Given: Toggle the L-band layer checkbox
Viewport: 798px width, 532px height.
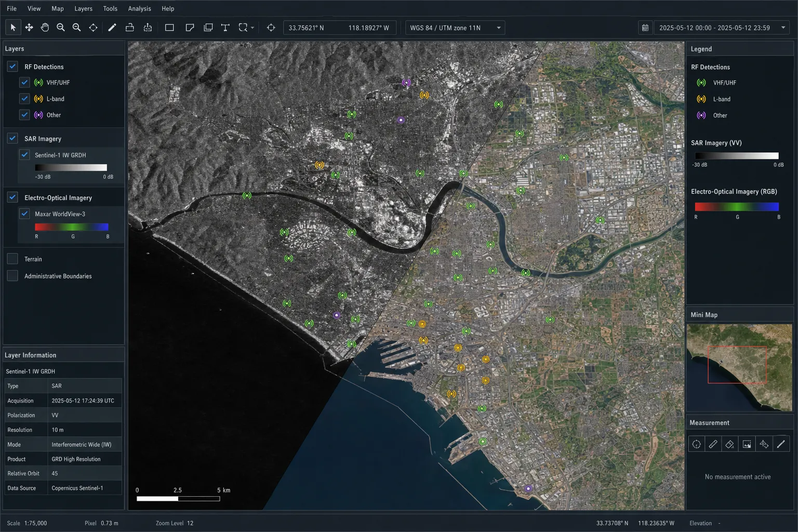Looking at the screenshot, I should [24, 98].
